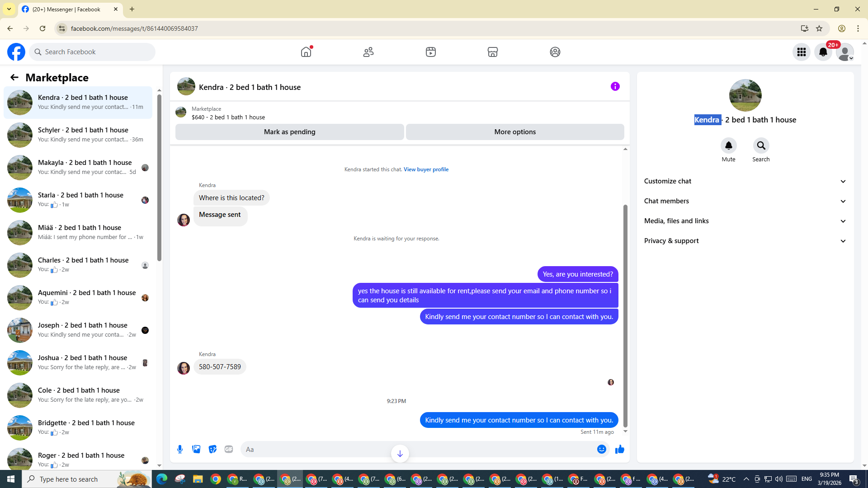This screenshot has width=868, height=488.
Task: Expand Customize chat section
Action: [745, 181]
